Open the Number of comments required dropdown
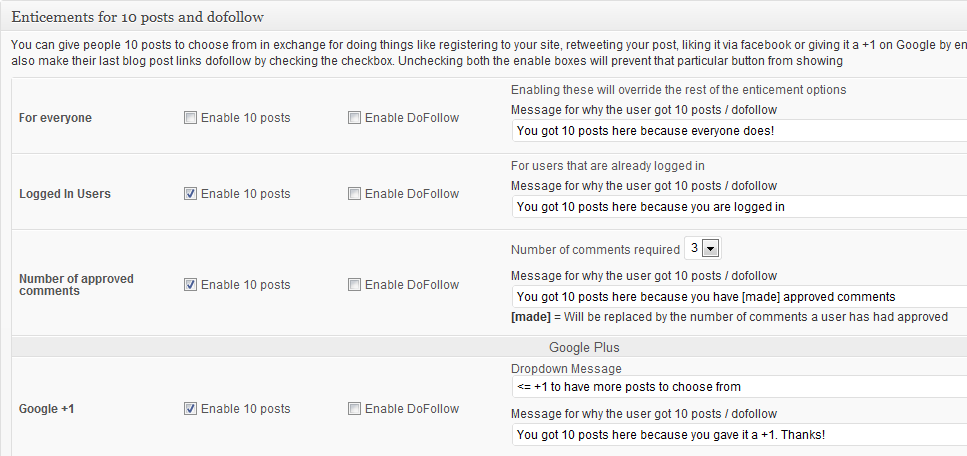Screen dimensions: 967x456 (x=703, y=249)
